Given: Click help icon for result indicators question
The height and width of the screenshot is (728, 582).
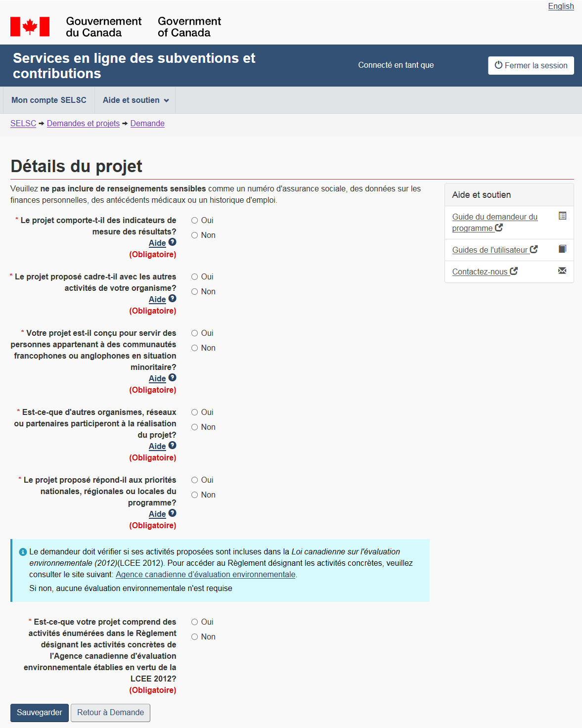Looking at the screenshot, I should click(172, 242).
